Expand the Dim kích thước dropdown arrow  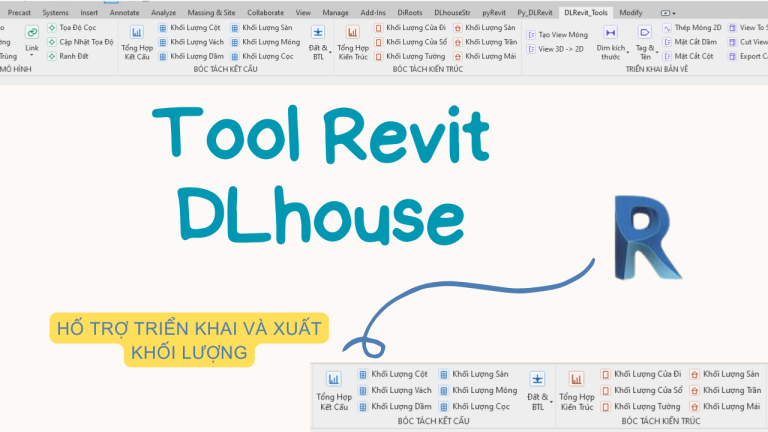click(x=627, y=52)
